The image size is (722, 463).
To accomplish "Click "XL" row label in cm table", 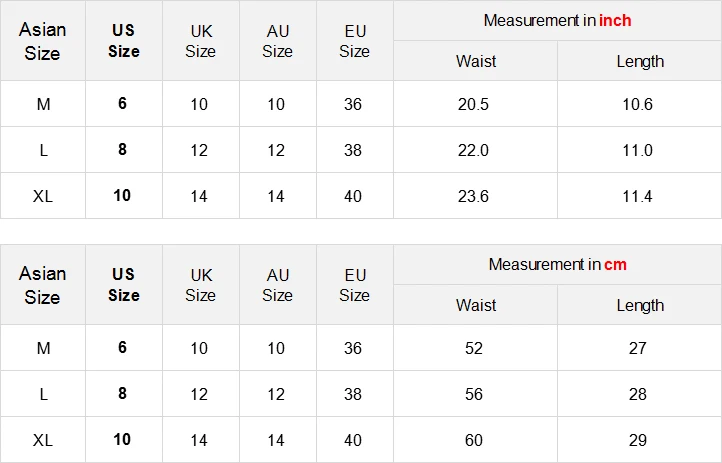I will [43, 440].
